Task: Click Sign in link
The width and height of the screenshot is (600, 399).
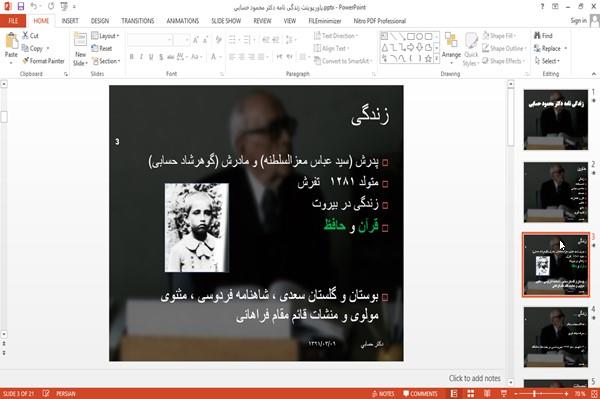Action: (578, 21)
